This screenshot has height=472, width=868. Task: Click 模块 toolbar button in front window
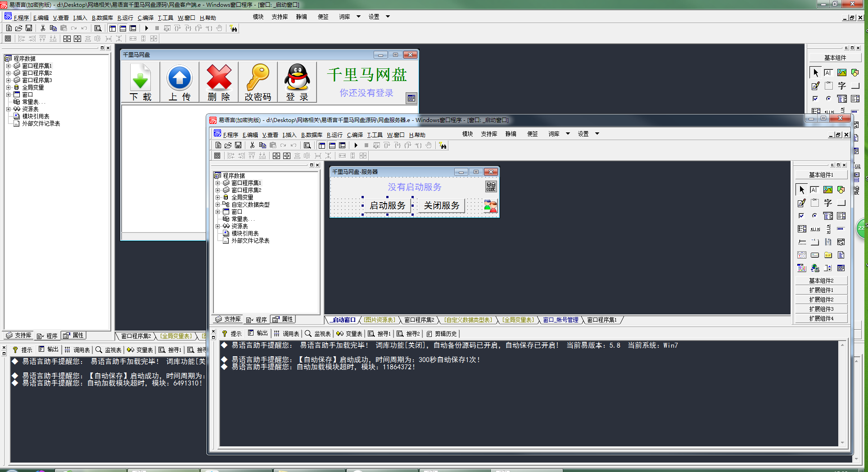pyautogui.click(x=467, y=134)
